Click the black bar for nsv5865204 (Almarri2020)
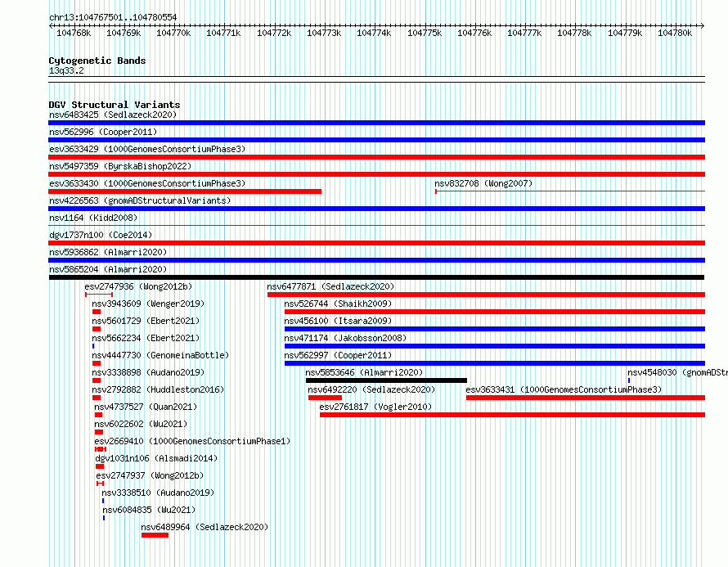The width and height of the screenshot is (728, 567). [376, 277]
